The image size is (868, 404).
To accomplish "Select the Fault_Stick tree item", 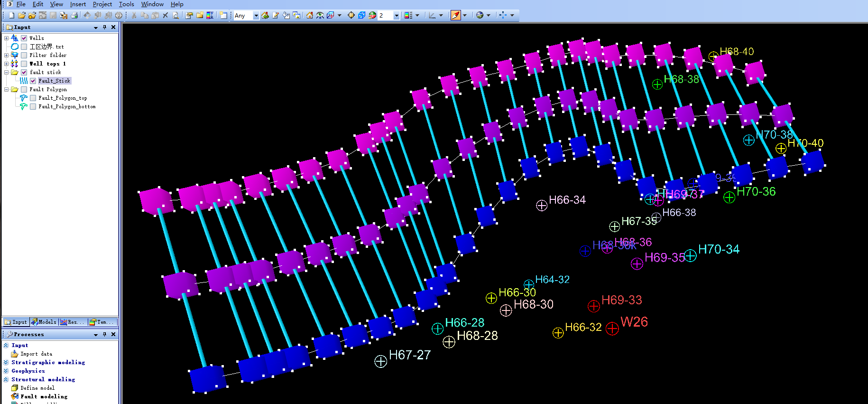I will [x=54, y=81].
